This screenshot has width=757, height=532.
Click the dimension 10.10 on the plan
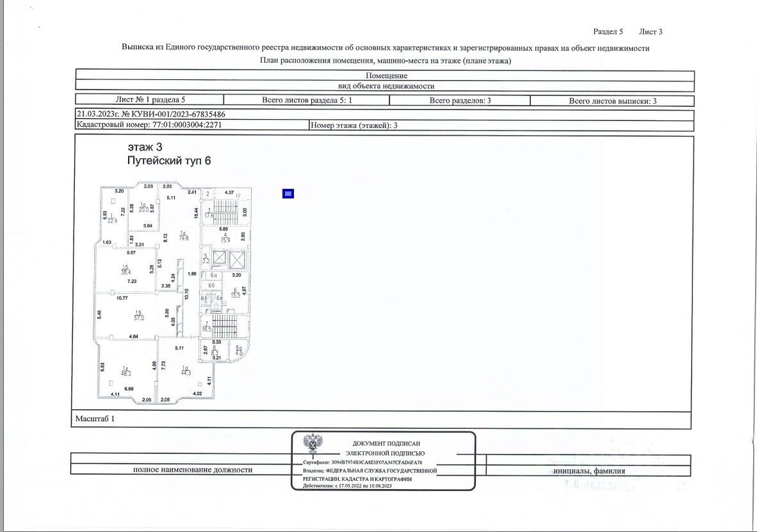(186, 294)
